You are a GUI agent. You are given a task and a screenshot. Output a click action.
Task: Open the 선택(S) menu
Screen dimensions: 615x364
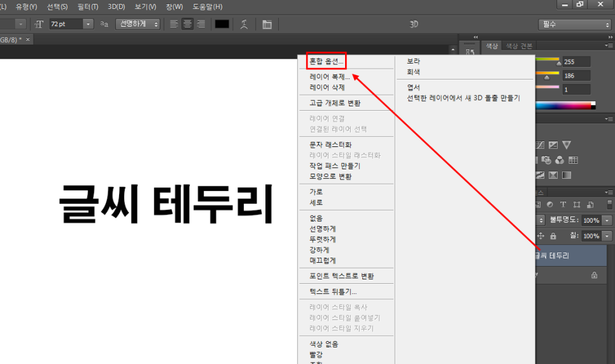coord(57,6)
